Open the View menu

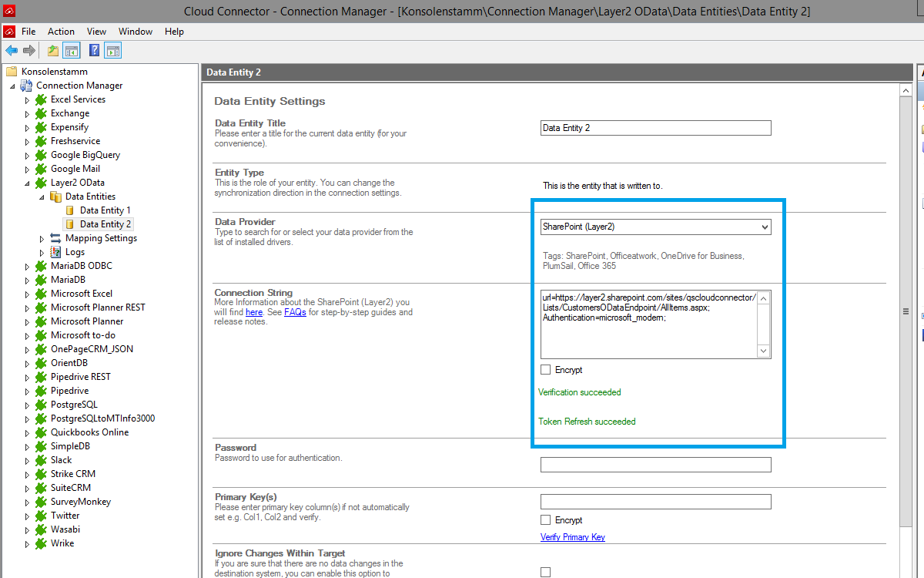point(96,32)
